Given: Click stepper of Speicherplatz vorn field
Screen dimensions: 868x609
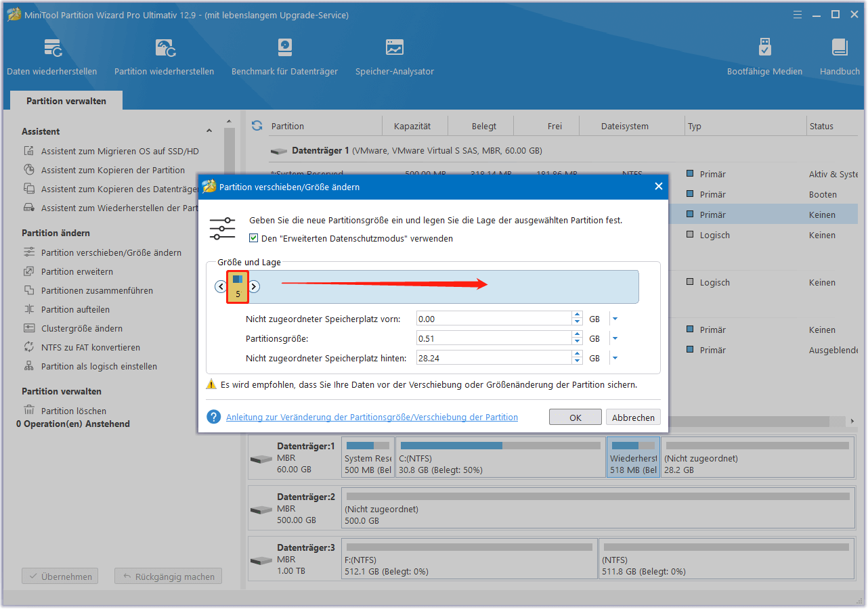Looking at the screenshot, I should pyautogui.click(x=577, y=319).
